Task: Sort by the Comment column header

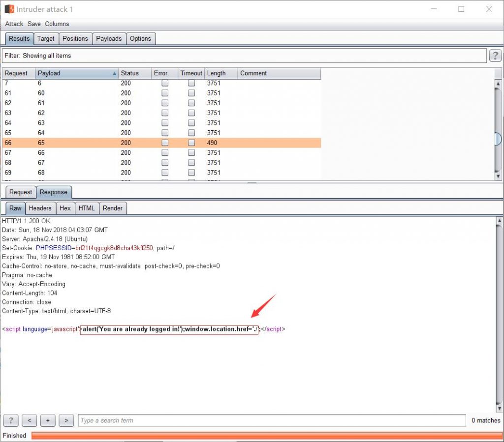Action: point(280,73)
